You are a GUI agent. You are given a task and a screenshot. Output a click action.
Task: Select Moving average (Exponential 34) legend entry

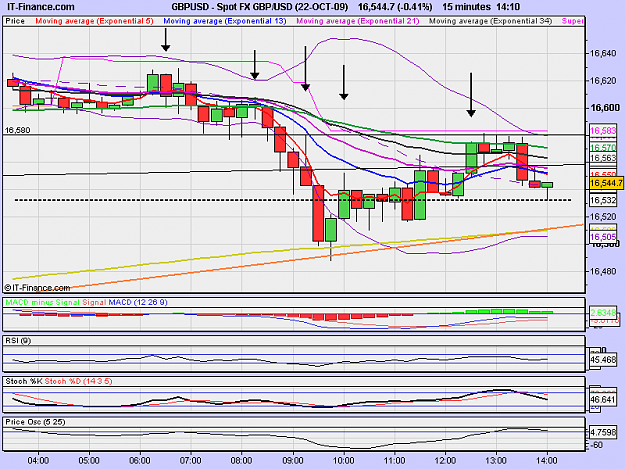pyautogui.click(x=490, y=21)
